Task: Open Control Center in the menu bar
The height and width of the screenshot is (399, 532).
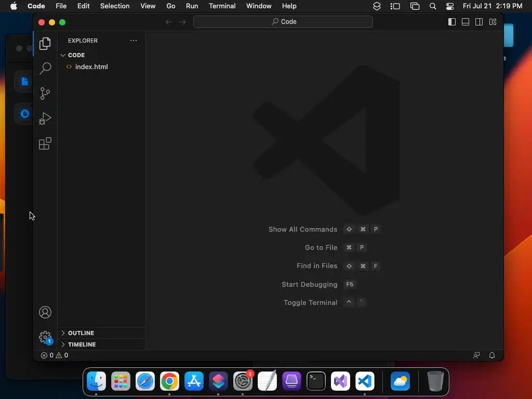Action: click(x=450, y=6)
